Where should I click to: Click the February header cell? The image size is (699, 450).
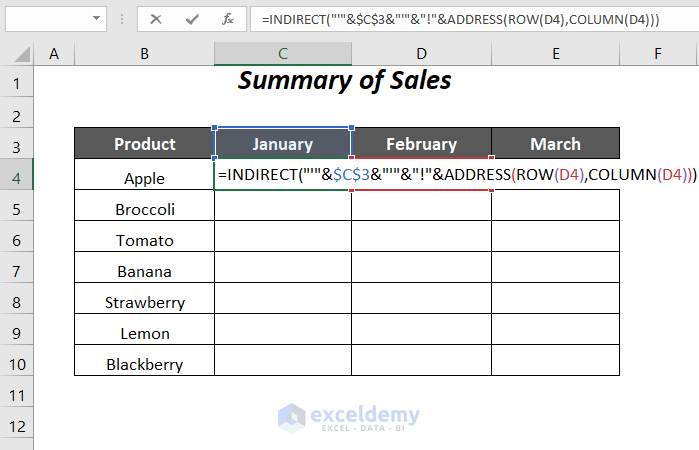(x=421, y=144)
